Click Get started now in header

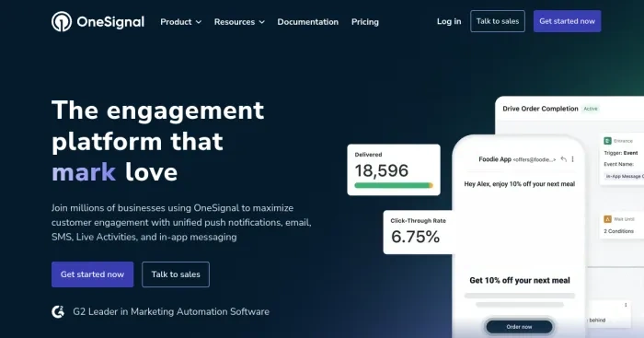(567, 21)
